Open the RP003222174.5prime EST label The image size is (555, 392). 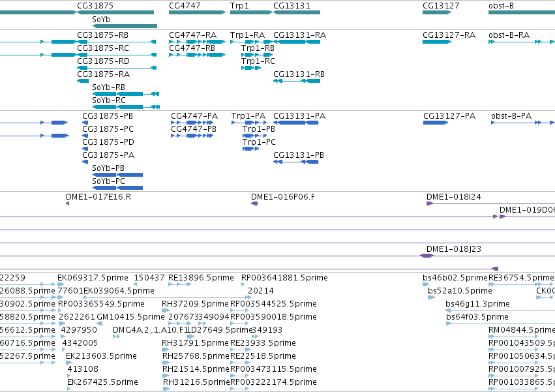[x=274, y=382]
